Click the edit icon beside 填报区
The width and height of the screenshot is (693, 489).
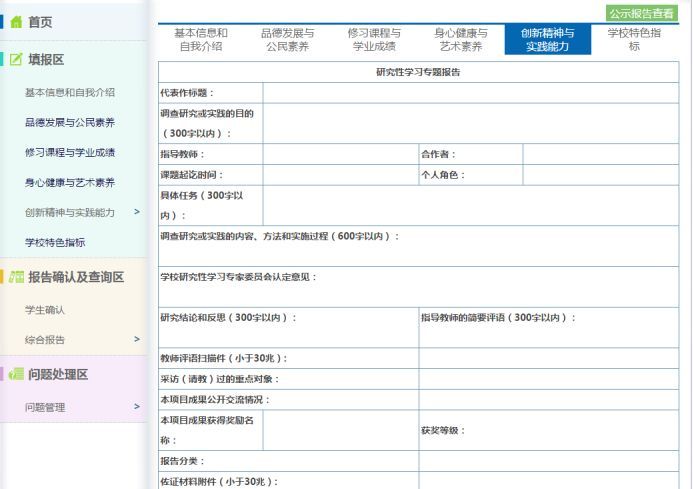coord(15,60)
